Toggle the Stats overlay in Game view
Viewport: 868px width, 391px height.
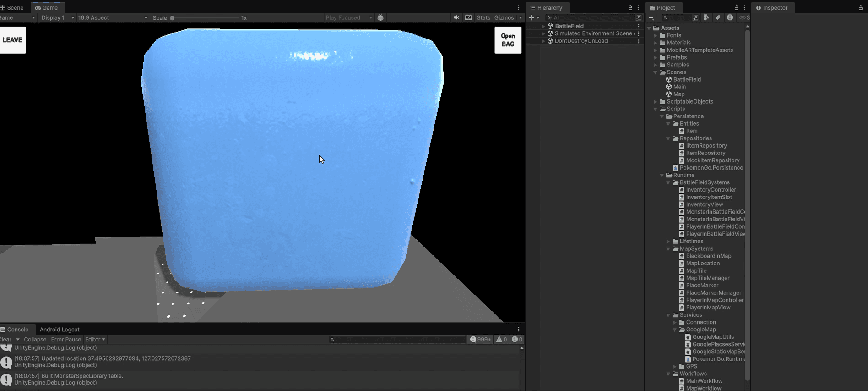pyautogui.click(x=483, y=17)
